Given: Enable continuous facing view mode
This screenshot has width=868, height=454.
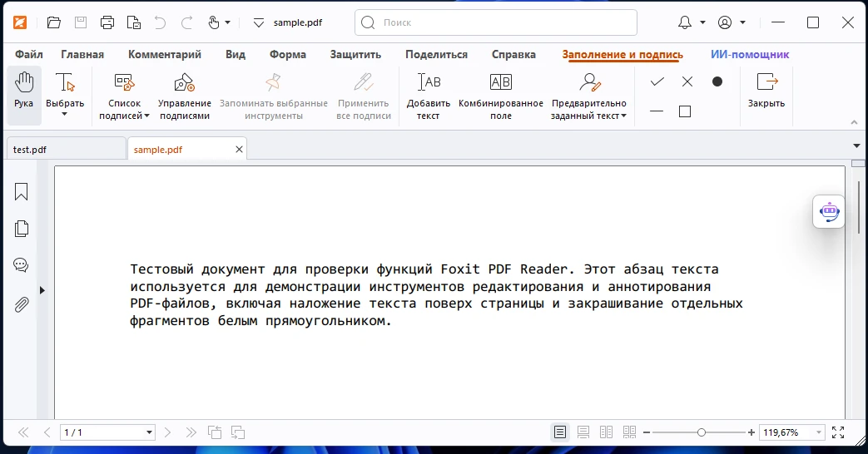Looking at the screenshot, I should tap(629, 432).
